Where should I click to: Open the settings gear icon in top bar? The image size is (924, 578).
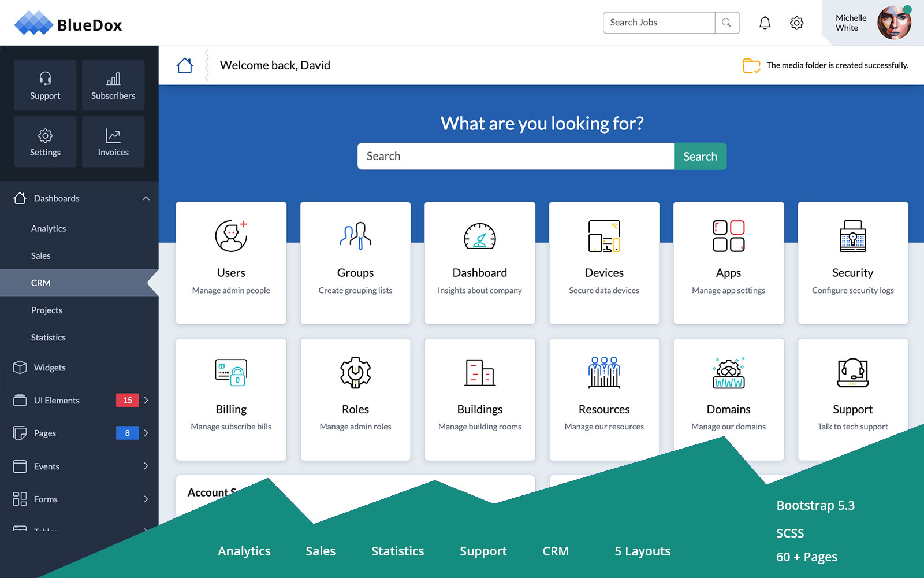pyautogui.click(x=796, y=23)
